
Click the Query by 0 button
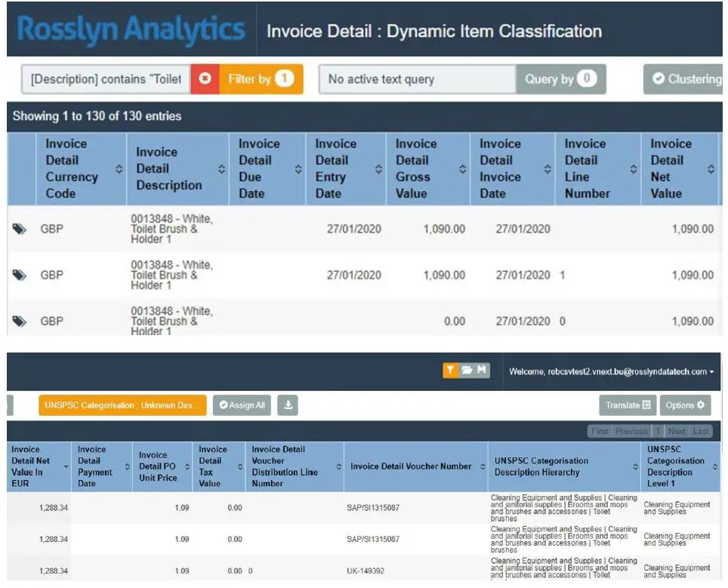point(560,79)
